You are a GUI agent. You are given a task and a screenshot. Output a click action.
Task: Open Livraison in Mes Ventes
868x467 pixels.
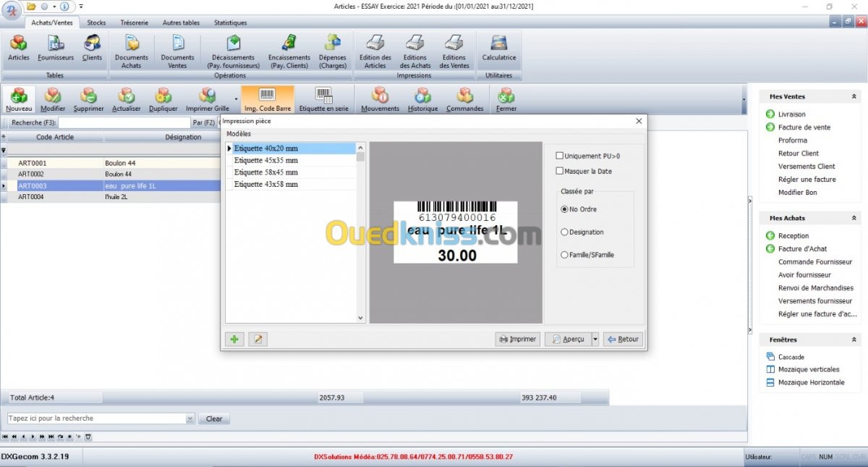click(791, 114)
